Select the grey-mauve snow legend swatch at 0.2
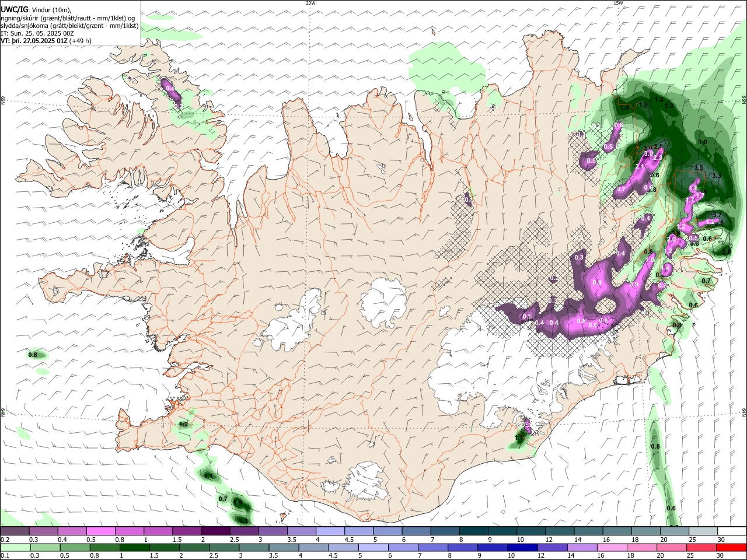The width and height of the screenshot is (747, 560). point(15,531)
